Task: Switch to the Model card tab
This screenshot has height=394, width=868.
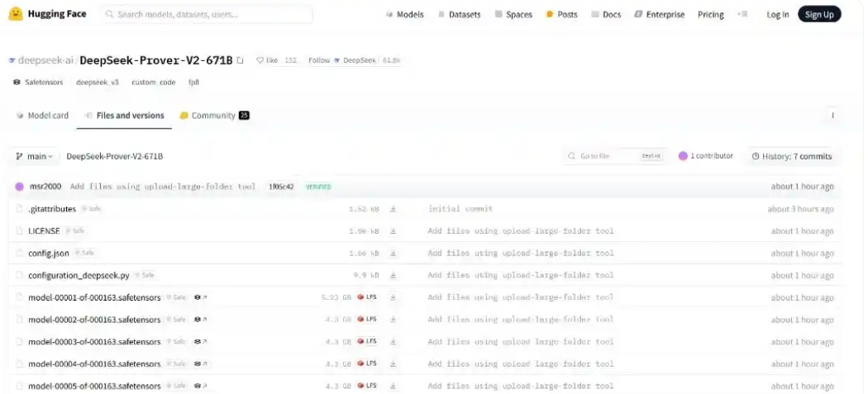Action: (x=43, y=116)
